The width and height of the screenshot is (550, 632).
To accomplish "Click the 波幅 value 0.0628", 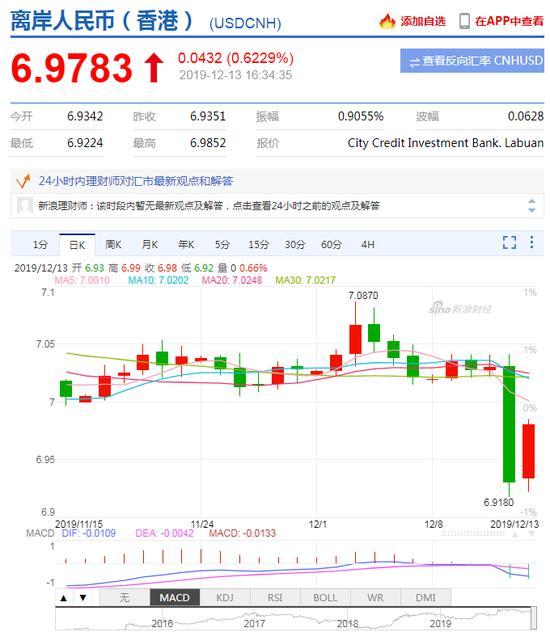I will coord(526,116).
